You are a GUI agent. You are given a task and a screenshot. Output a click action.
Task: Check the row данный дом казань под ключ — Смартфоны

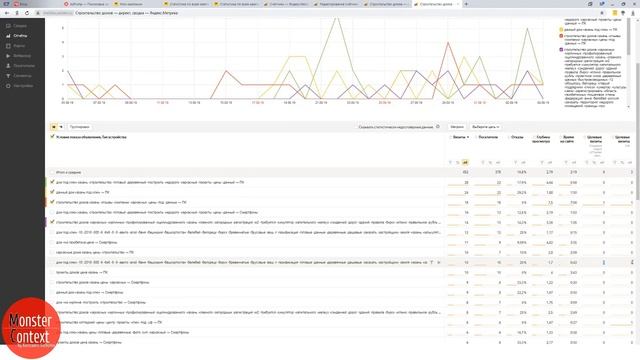[x=52, y=292]
